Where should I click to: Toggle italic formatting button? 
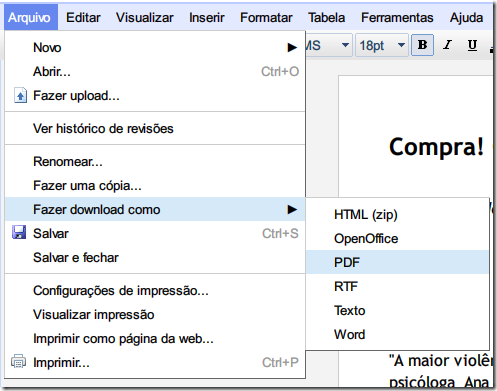[448, 45]
